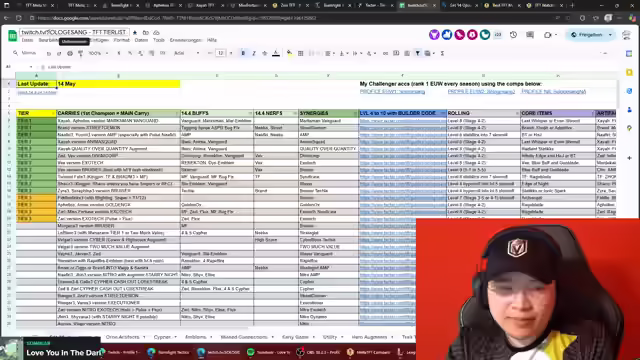
Task: Open the first tactics builder code link
Action: coord(402,121)
